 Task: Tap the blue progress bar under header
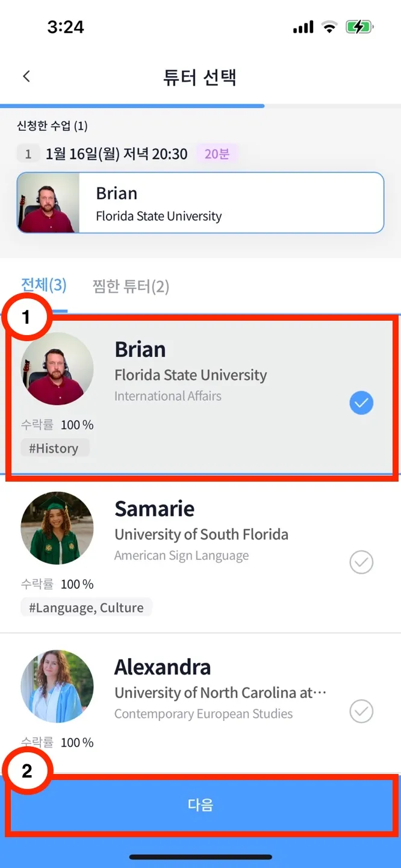point(132,106)
